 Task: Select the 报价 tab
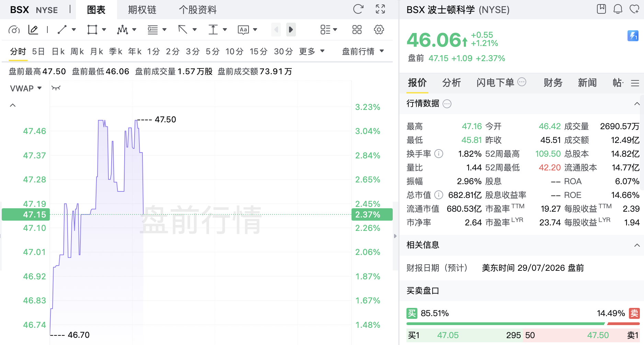pos(417,83)
